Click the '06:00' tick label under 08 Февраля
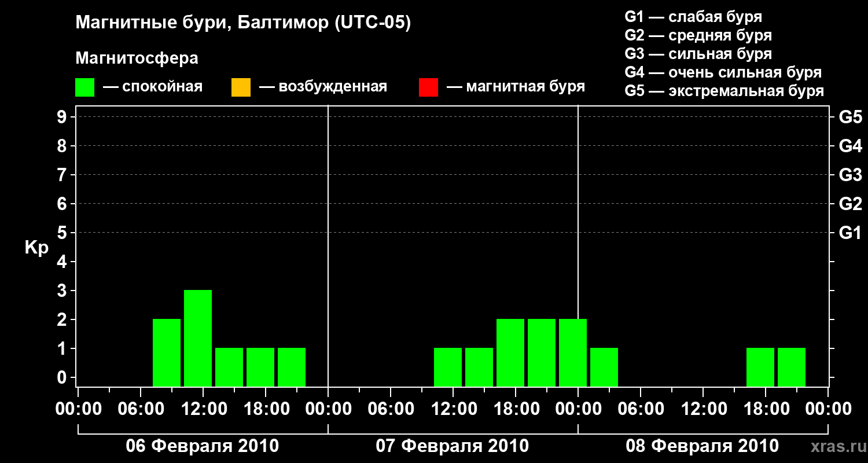This screenshot has width=868, height=463. [x=641, y=409]
